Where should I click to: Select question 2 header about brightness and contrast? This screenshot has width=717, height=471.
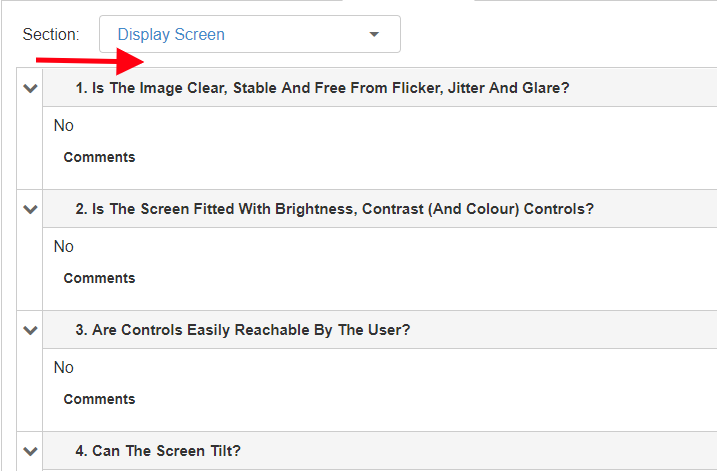coord(334,209)
